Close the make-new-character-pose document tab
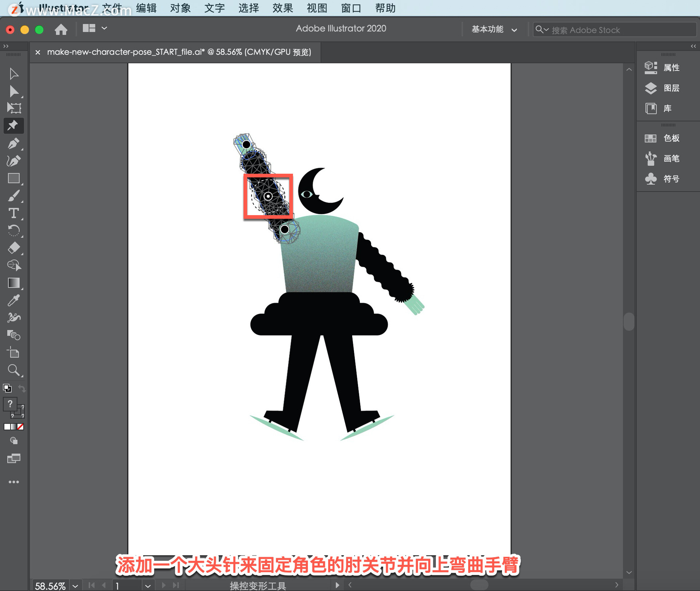The image size is (700, 591). pos(38,53)
